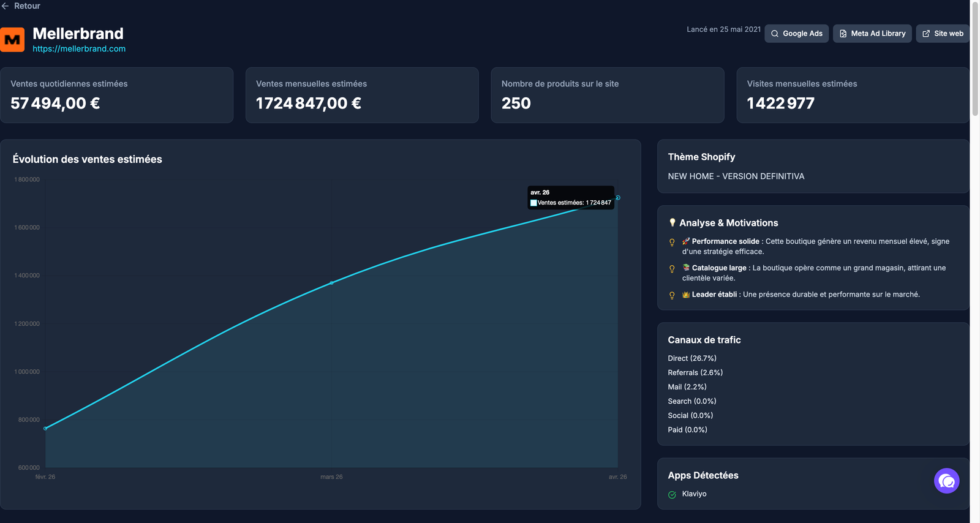This screenshot has width=980, height=523.
Task: Click Direct (26.7%) traffic channel
Action: (x=692, y=358)
